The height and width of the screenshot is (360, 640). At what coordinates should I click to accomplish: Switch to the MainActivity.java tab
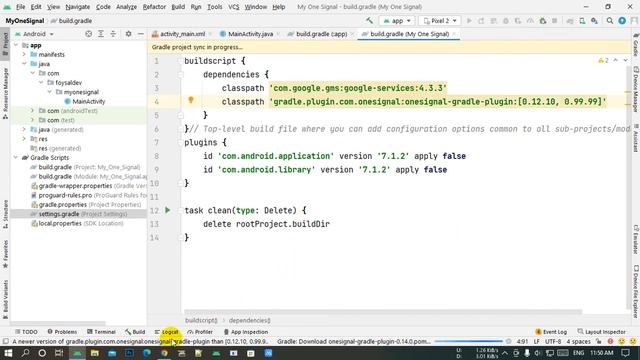pos(250,34)
